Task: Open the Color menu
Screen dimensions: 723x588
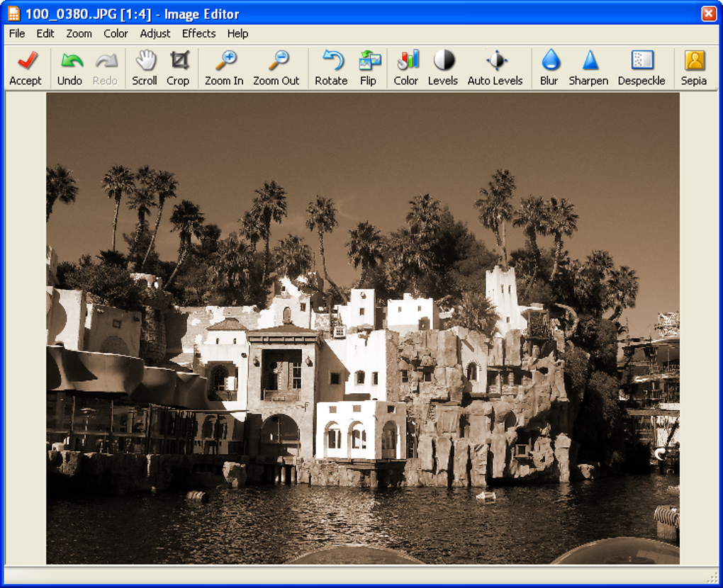Action: coord(116,33)
